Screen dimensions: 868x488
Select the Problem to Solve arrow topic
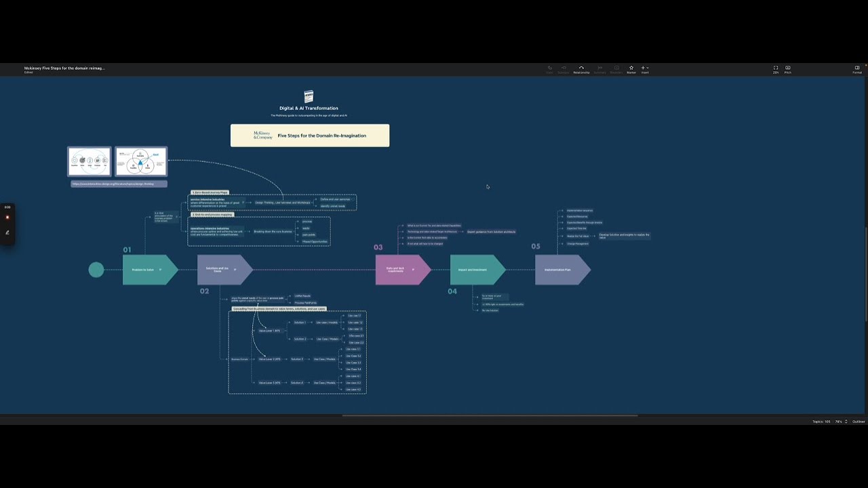pos(150,270)
